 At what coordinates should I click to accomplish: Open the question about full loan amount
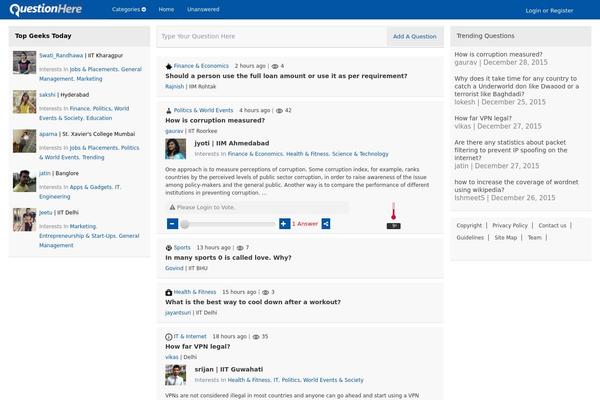click(286, 76)
